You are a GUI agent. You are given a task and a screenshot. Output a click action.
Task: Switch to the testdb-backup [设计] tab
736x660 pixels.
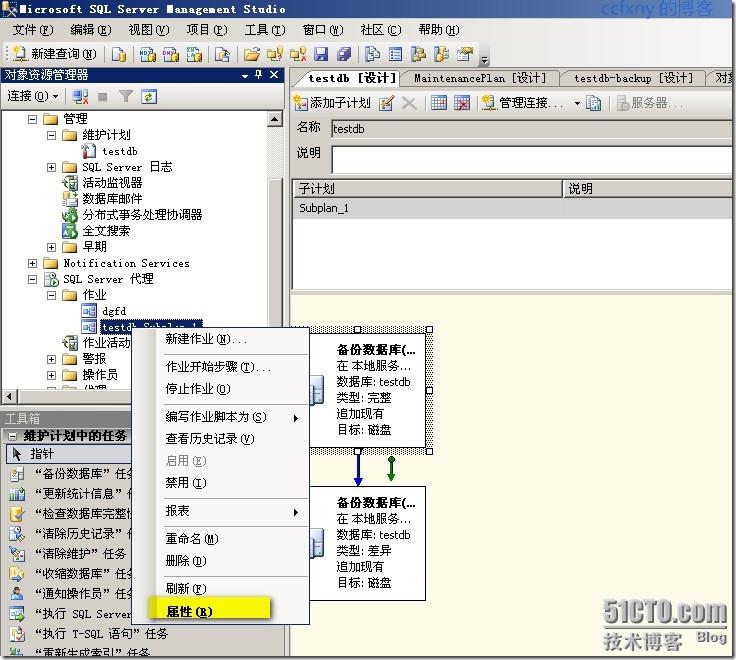tap(633, 78)
